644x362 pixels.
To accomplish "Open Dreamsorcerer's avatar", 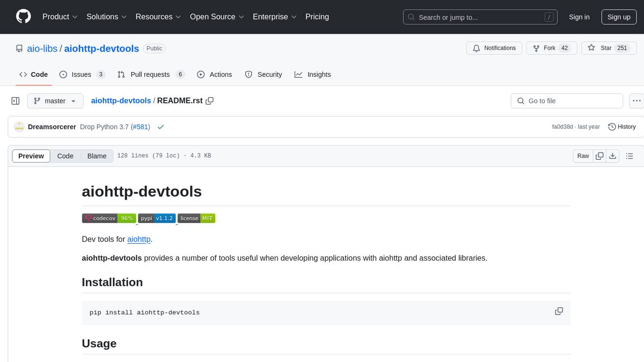I will coord(19,127).
